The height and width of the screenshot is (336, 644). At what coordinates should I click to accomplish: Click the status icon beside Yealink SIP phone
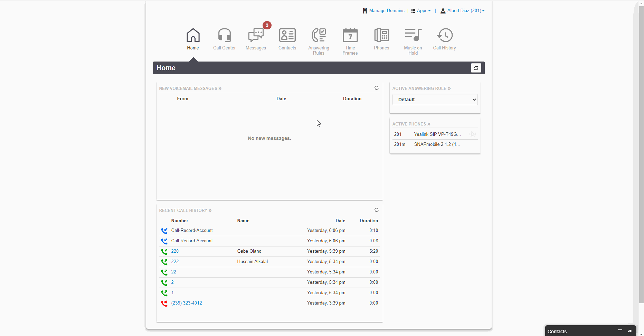473,134
